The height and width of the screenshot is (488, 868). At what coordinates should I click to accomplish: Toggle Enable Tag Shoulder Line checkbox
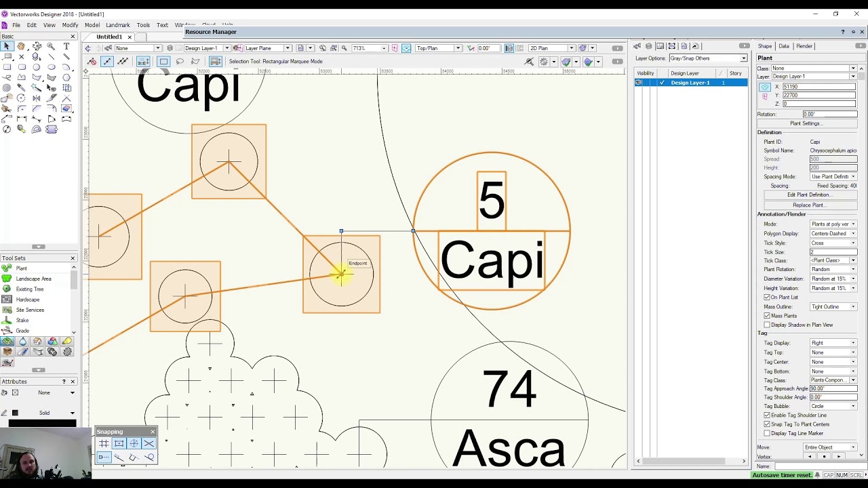pyautogui.click(x=767, y=415)
